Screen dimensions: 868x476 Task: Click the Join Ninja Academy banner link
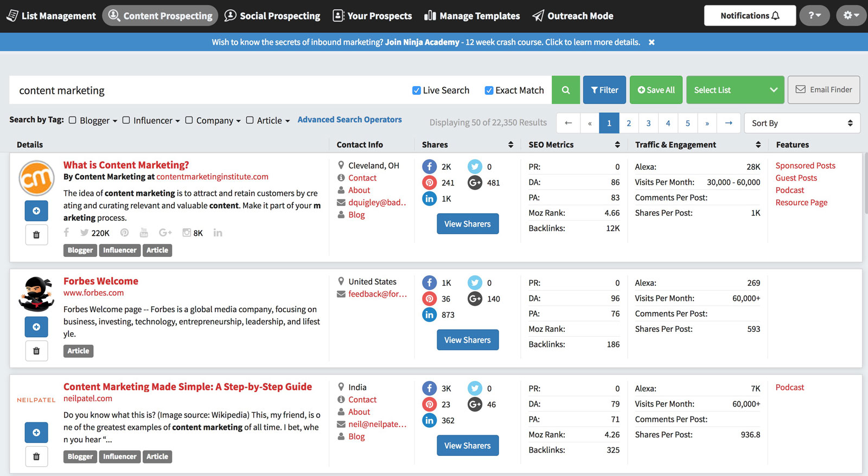[422, 42]
